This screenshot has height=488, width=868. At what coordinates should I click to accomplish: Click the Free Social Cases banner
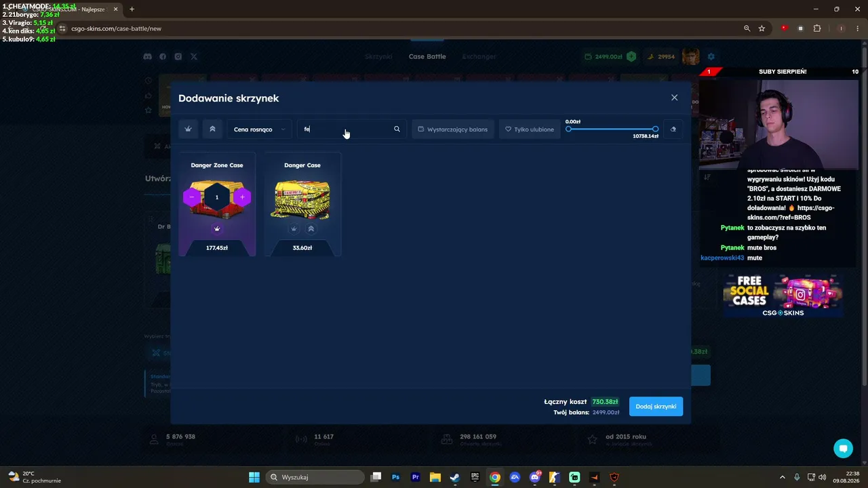pyautogui.click(x=783, y=296)
